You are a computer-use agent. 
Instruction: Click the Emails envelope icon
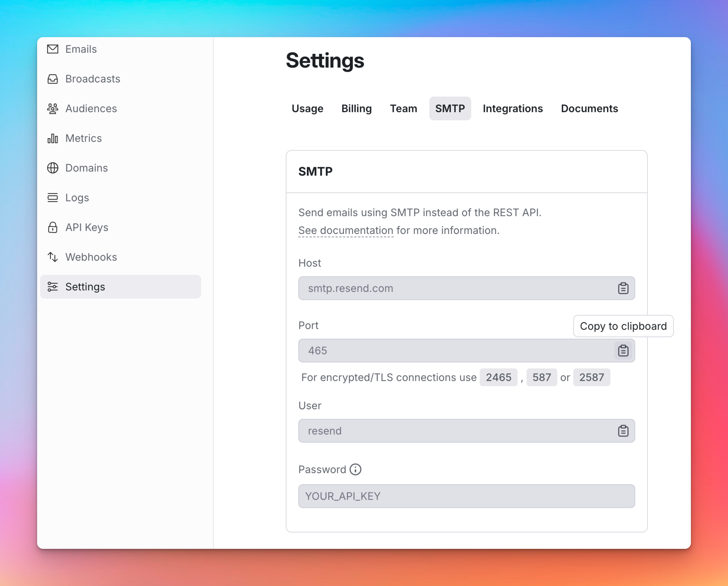click(53, 49)
